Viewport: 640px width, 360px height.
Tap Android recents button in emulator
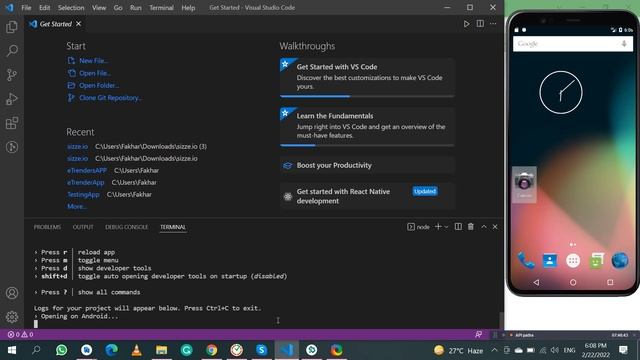(610, 282)
